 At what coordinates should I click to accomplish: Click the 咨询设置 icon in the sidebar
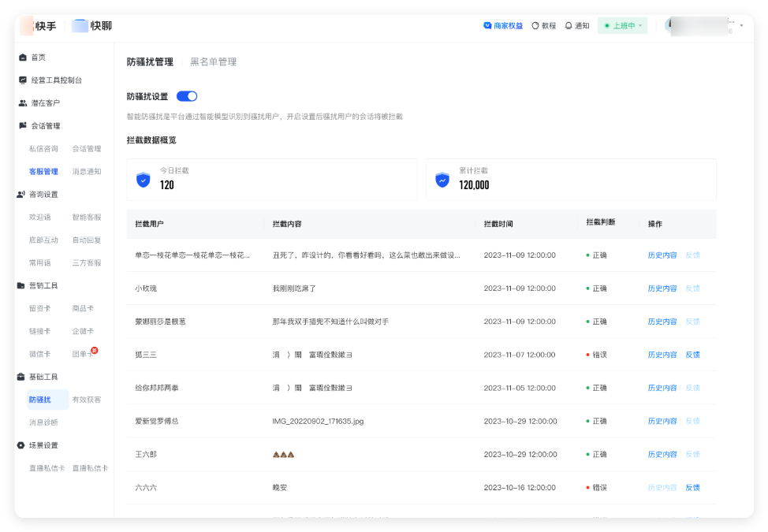coord(21,194)
